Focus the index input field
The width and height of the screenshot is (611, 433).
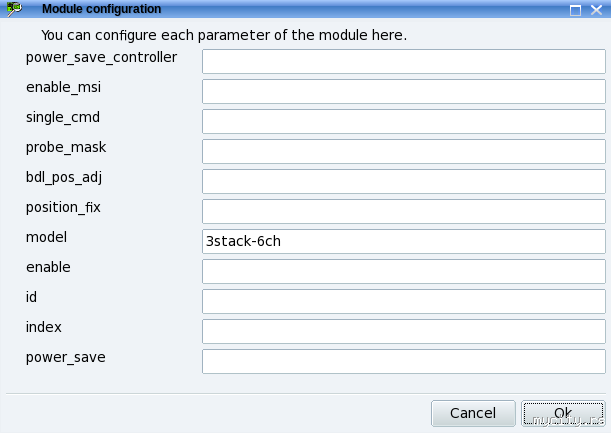coord(403,332)
